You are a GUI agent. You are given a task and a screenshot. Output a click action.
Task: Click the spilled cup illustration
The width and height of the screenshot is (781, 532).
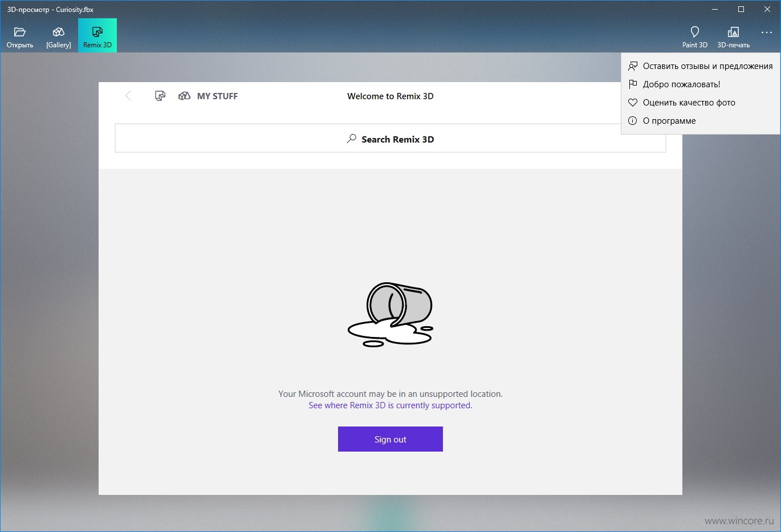pos(391,314)
